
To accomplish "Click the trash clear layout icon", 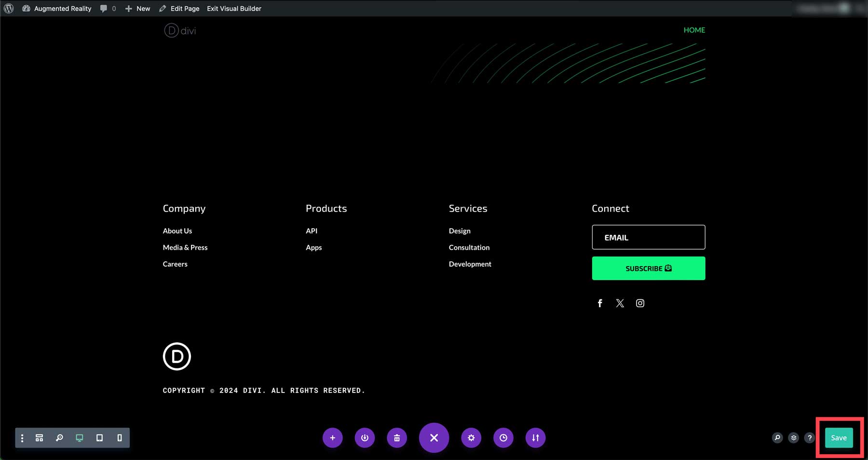I will click(x=397, y=438).
